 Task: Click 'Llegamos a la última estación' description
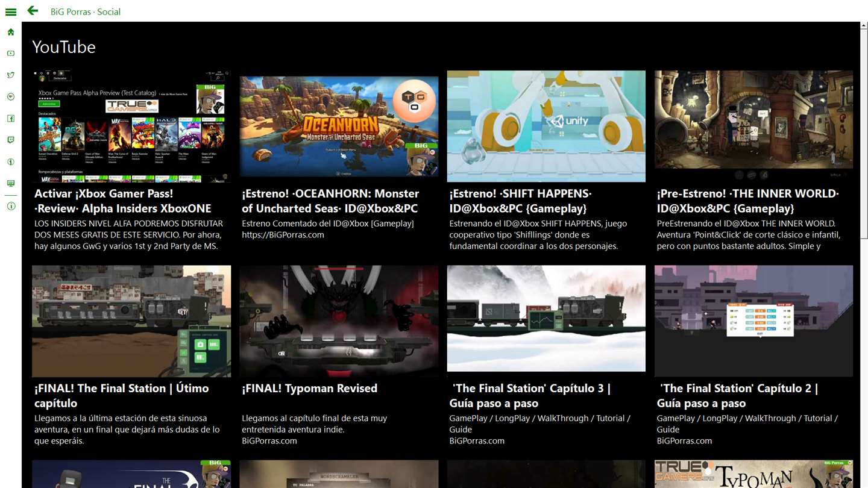coord(127,429)
